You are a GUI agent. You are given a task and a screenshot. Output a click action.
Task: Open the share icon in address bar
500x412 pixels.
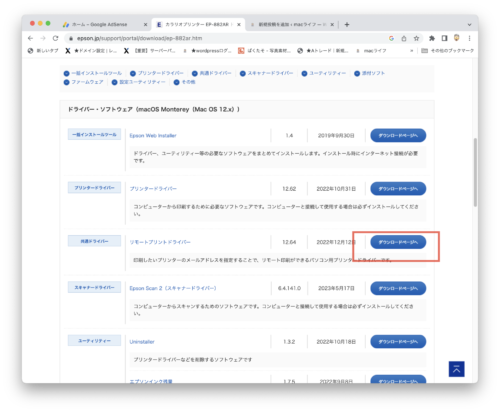point(404,38)
